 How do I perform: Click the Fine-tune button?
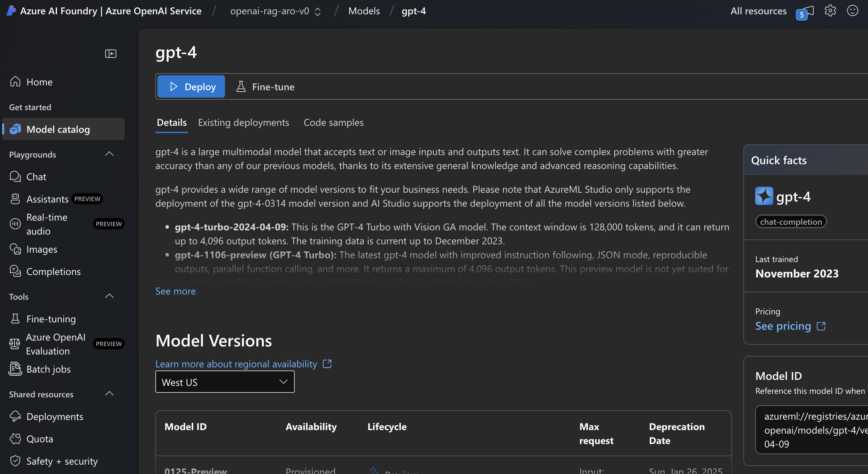point(265,86)
